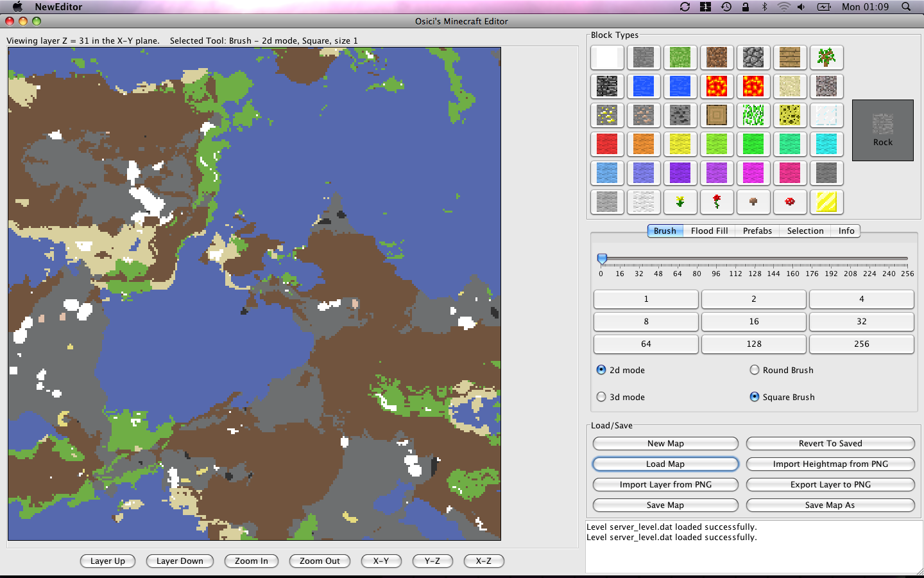Select the Iron Ore block
924x578 pixels.
(x=644, y=115)
